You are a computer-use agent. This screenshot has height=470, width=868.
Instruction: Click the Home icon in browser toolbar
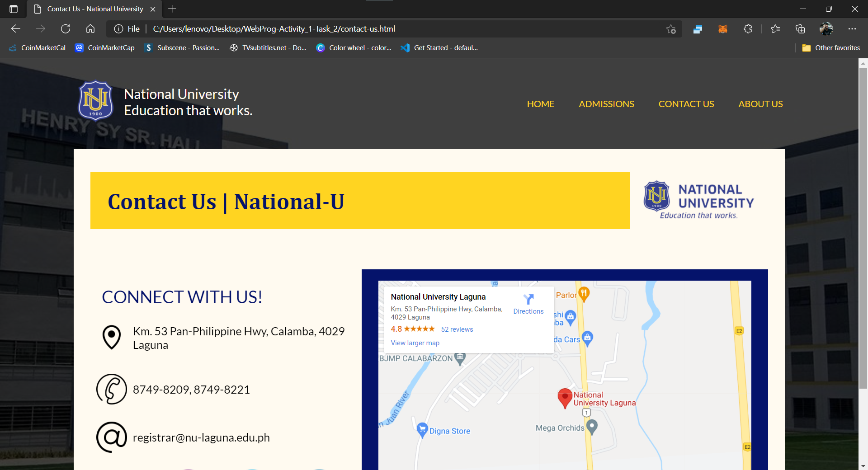click(x=90, y=28)
